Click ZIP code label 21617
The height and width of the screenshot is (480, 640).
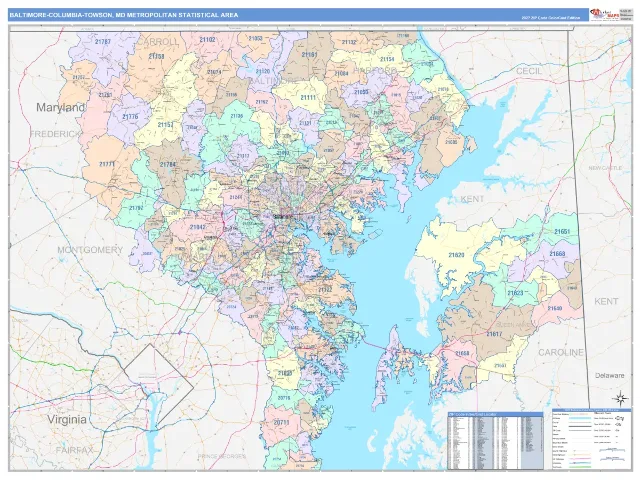point(494,334)
